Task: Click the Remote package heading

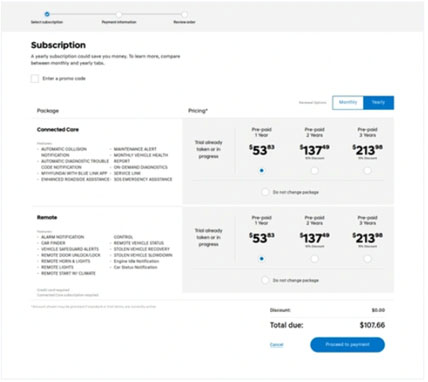Action: pos(47,217)
